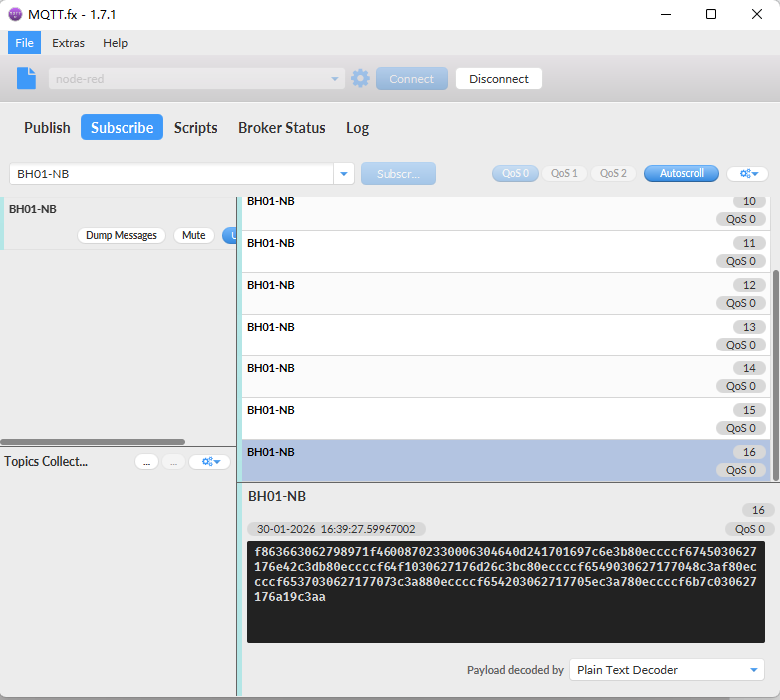Click the Topics Collector heading
Screen dimensions: 780x700
point(46,461)
